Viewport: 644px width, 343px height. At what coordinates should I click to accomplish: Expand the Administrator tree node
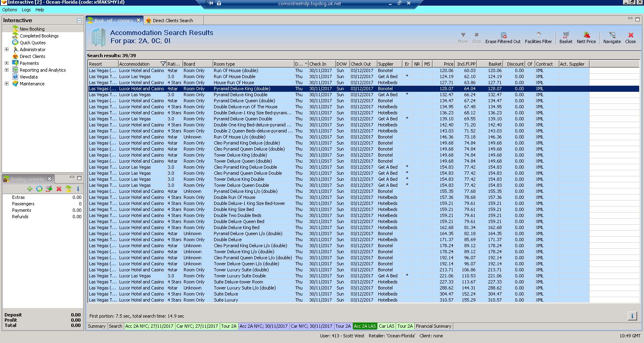tap(6, 50)
